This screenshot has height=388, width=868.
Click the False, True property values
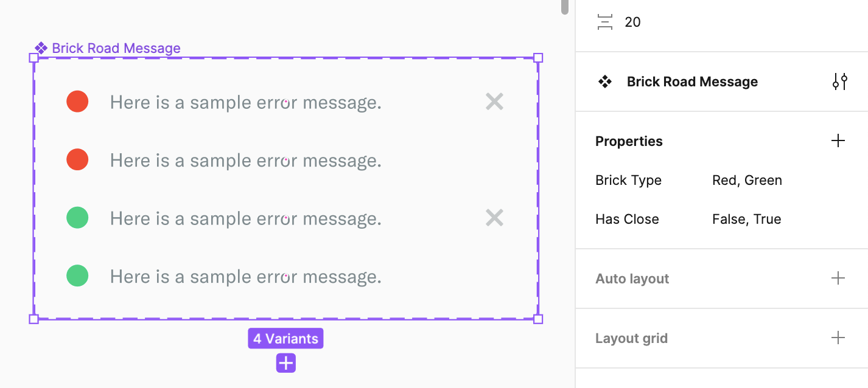pyautogui.click(x=746, y=220)
